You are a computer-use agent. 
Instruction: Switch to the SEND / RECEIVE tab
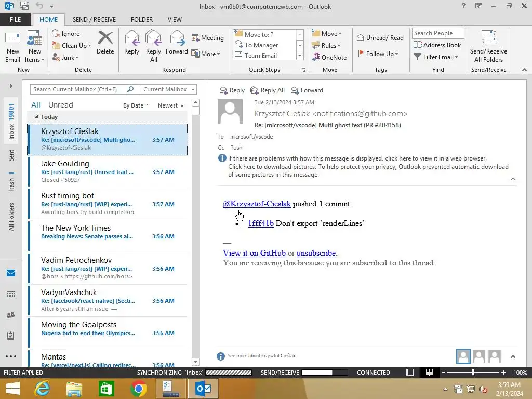click(94, 19)
